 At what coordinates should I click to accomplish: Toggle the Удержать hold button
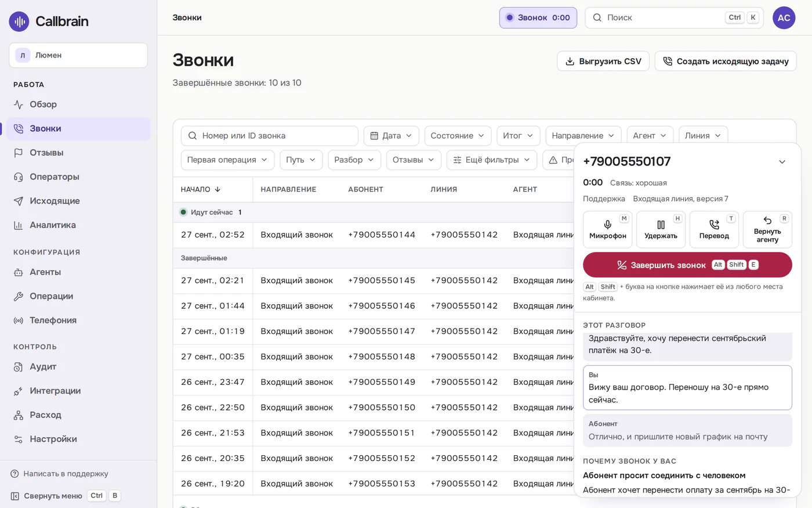pyautogui.click(x=661, y=230)
